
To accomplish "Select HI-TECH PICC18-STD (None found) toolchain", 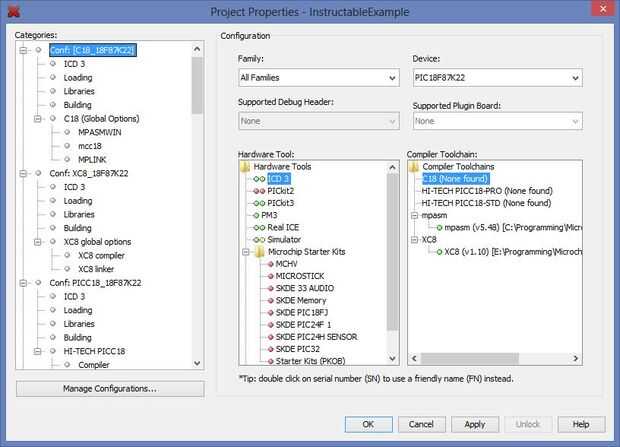I will click(x=486, y=203).
